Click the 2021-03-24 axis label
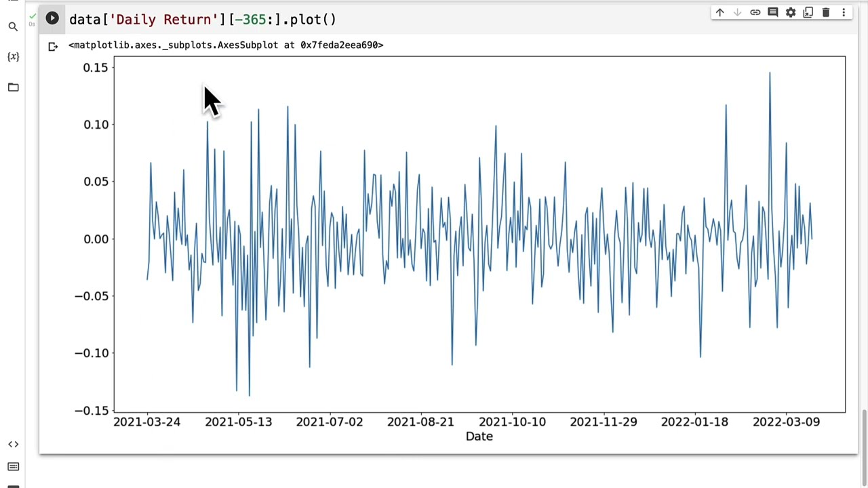Image resolution: width=868 pixels, height=488 pixels. (x=146, y=422)
